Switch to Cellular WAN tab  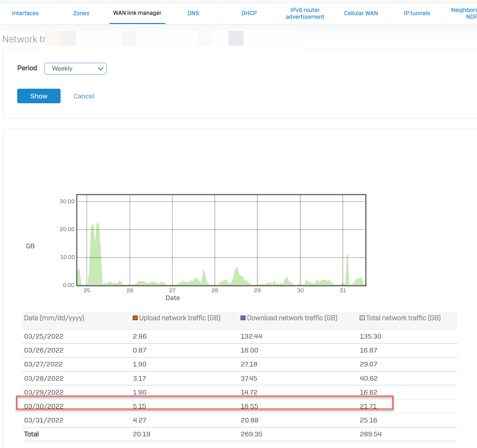(361, 13)
